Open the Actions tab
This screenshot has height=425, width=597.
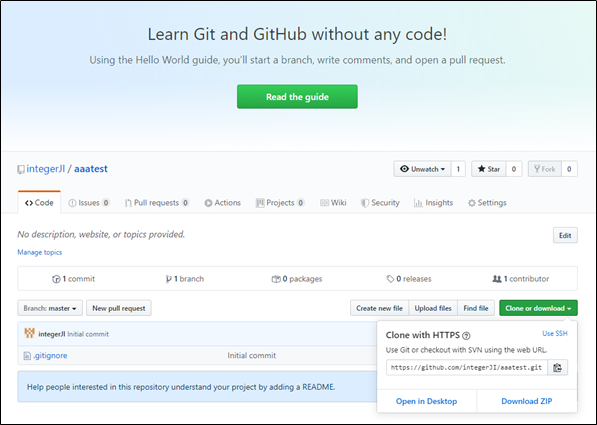point(222,203)
